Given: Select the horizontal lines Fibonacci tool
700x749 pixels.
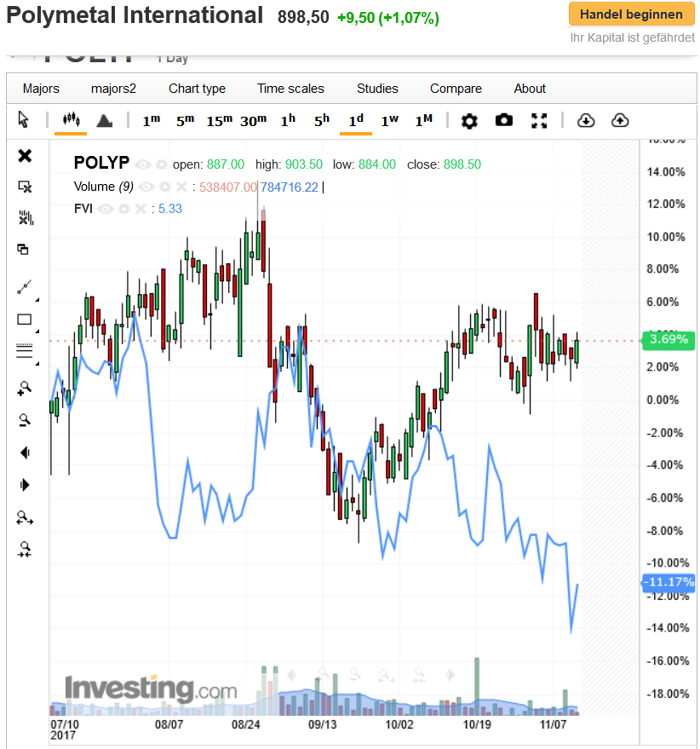Looking at the screenshot, I should click(25, 350).
